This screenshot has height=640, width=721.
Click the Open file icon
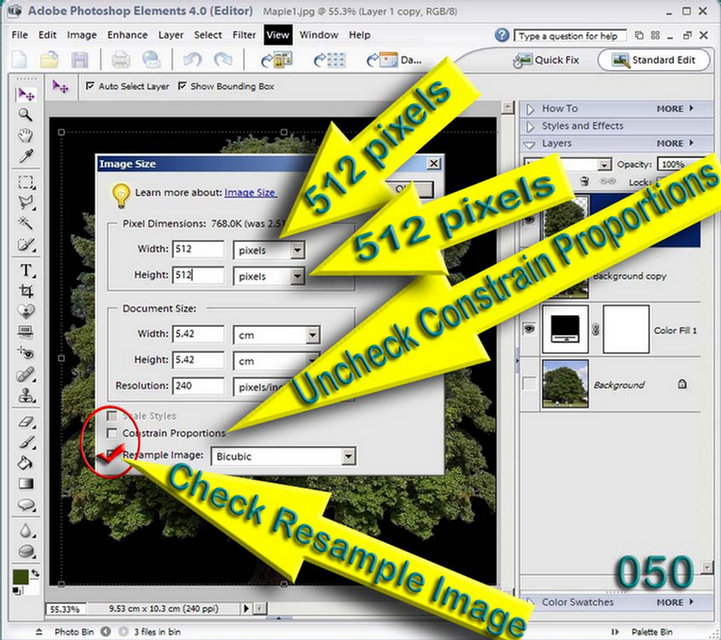click(49, 60)
